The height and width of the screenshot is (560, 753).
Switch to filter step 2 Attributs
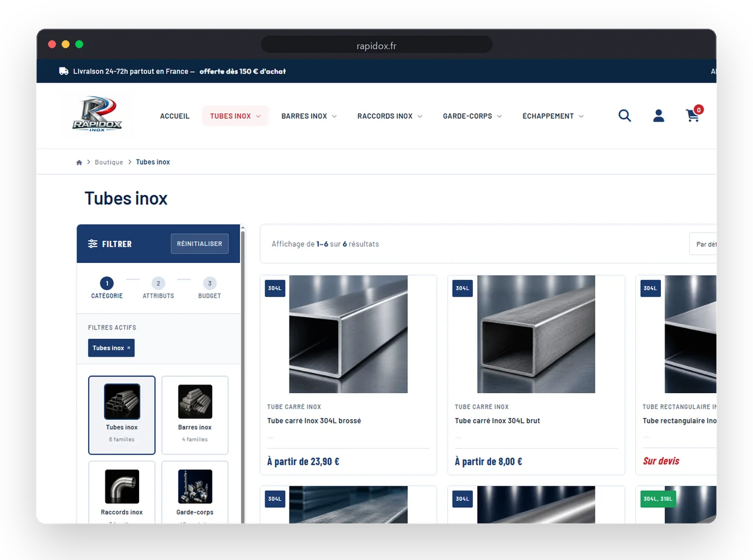pyautogui.click(x=158, y=288)
